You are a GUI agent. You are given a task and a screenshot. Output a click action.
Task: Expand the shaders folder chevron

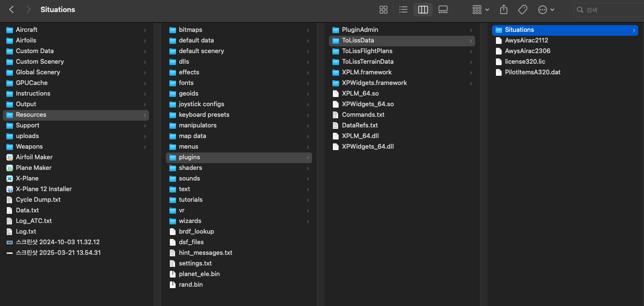(x=308, y=168)
